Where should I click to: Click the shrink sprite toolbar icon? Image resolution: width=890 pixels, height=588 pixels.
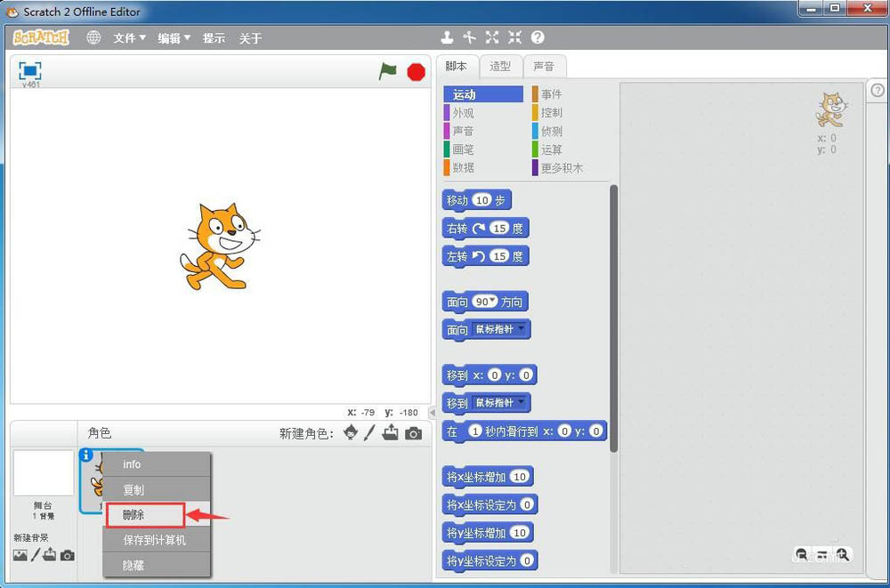pyautogui.click(x=514, y=37)
